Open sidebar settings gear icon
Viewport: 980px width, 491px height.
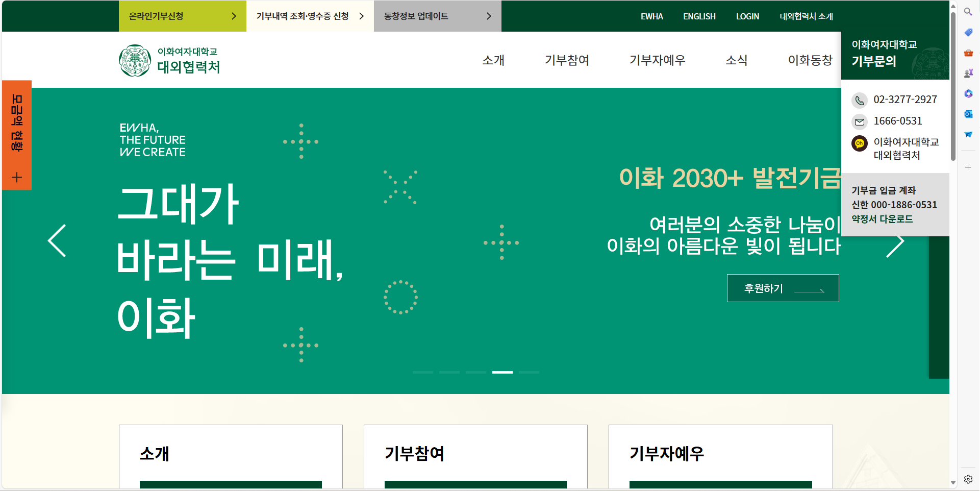(968, 479)
